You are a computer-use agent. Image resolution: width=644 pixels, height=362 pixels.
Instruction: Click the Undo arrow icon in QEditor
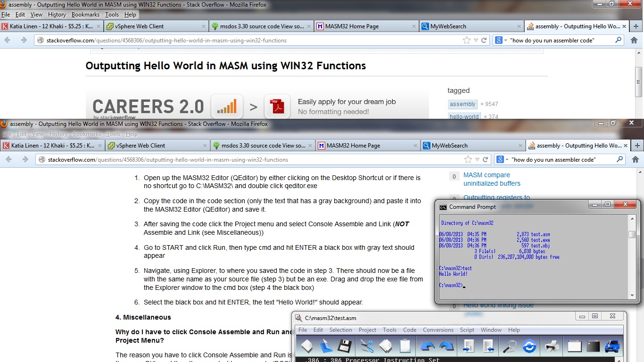click(427, 346)
